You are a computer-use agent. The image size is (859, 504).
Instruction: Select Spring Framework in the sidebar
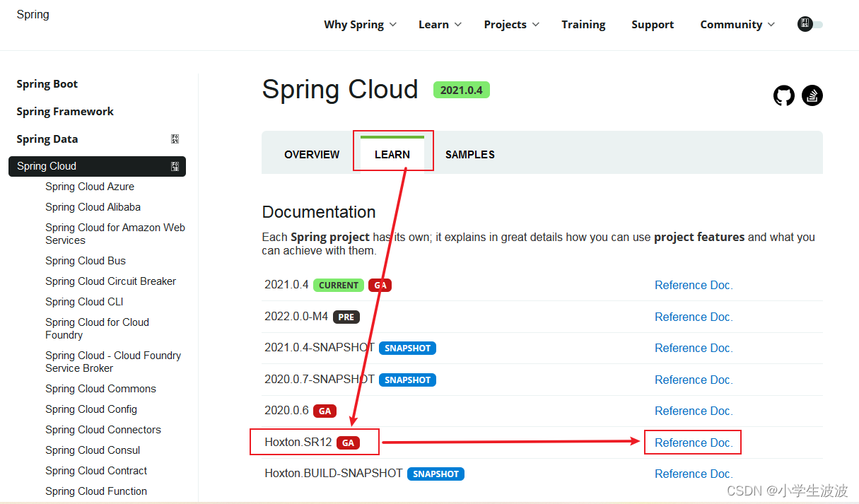[x=65, y=112]
